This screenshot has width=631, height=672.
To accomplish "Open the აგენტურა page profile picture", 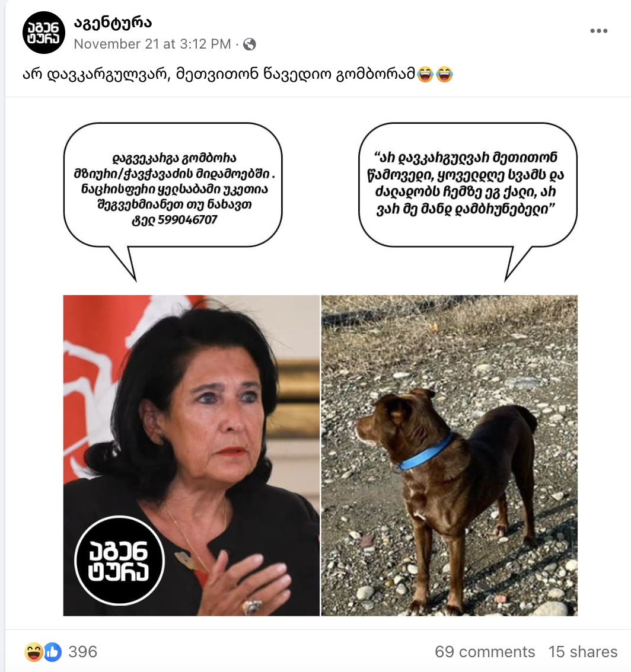I will coord(43,33).
